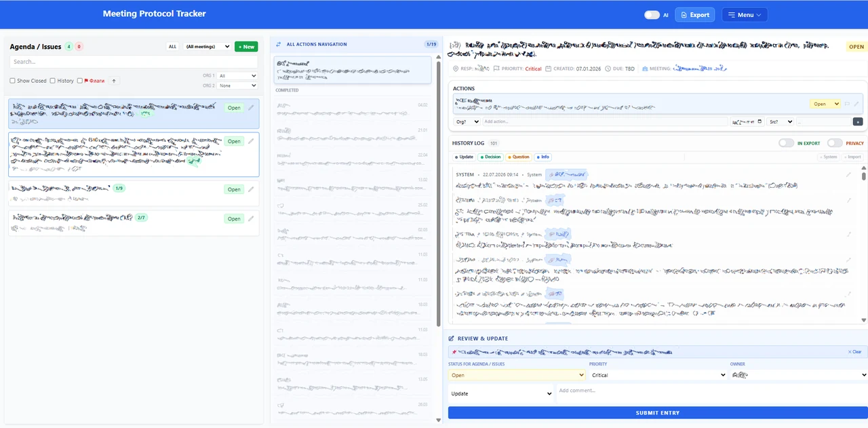868x428 pixels.
Task: Click the up-arrow sort button beside Флаги
Action: 114,81
